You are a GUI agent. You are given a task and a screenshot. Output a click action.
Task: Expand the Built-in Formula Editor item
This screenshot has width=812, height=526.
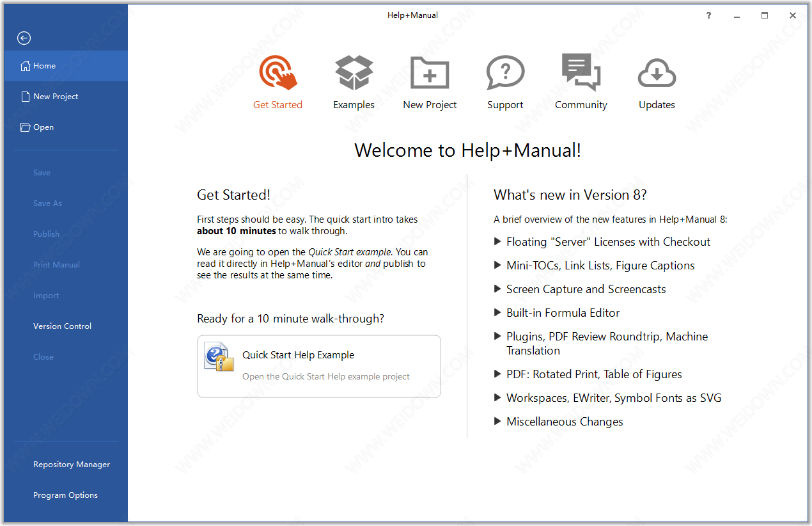(563, 313)
